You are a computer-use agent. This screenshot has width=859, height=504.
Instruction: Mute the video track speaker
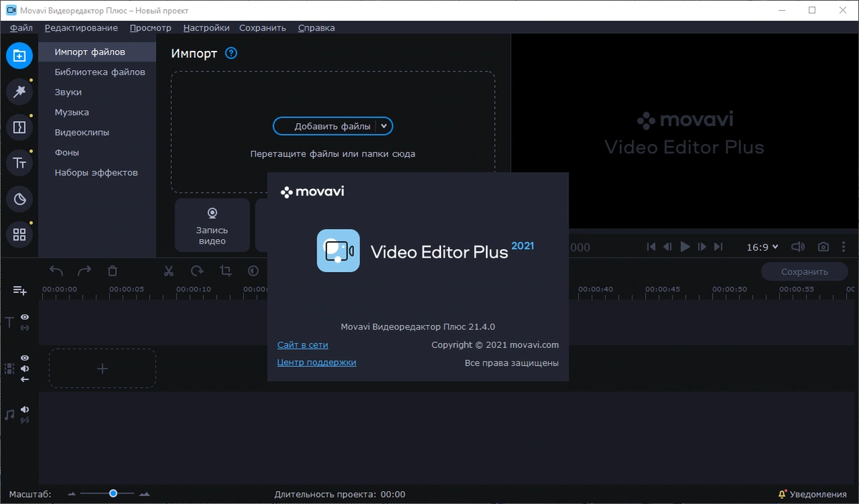(x=25, y=369)
